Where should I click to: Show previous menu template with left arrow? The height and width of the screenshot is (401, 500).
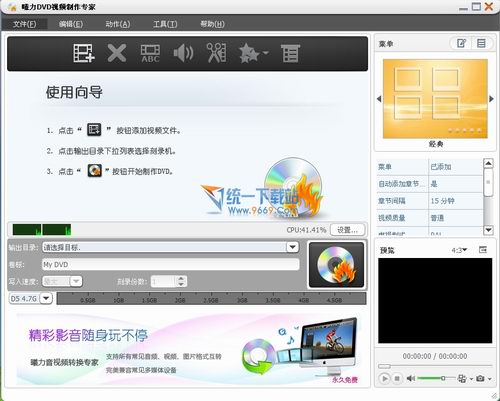[379, 99]
